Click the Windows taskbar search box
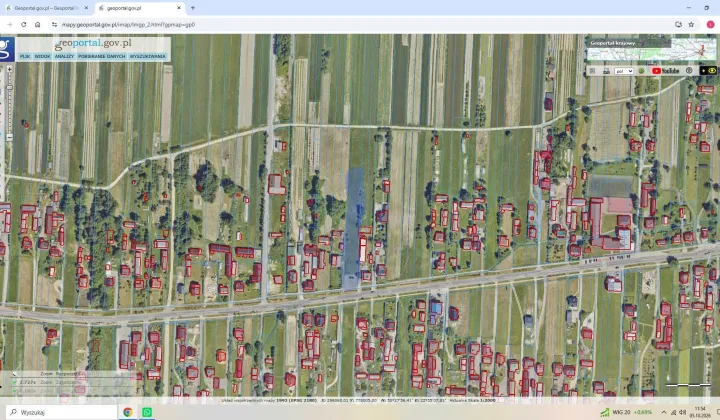 pyautogui.click(x=61, y=412)
